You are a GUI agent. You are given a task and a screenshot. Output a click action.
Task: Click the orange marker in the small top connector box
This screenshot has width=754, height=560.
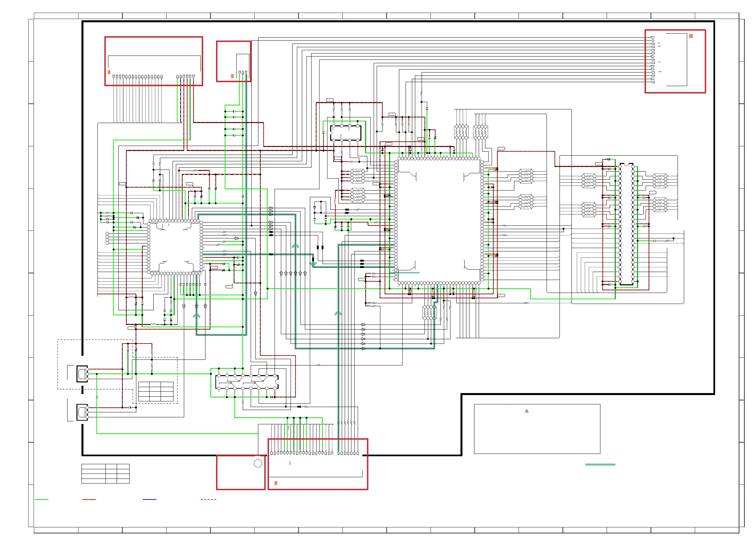click(x=232, y=76)
